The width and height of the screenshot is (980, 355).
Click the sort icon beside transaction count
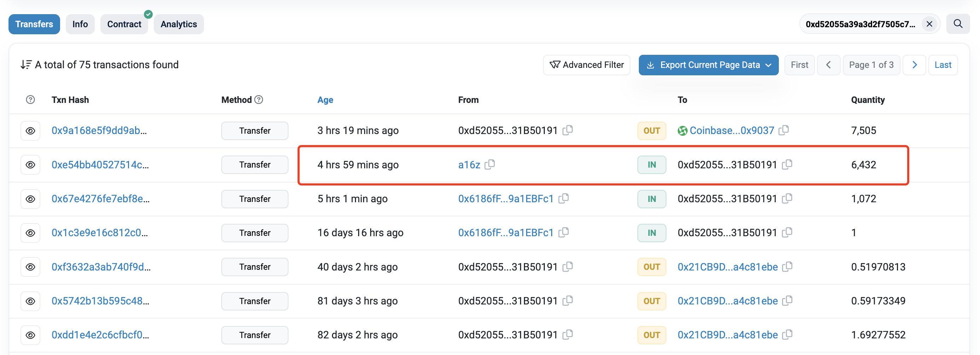26,64
